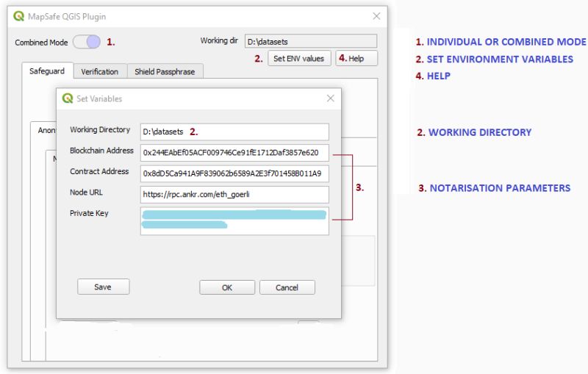588x374 pixels.
Task: Confirm with the OK button
Action: click(227, 287)
